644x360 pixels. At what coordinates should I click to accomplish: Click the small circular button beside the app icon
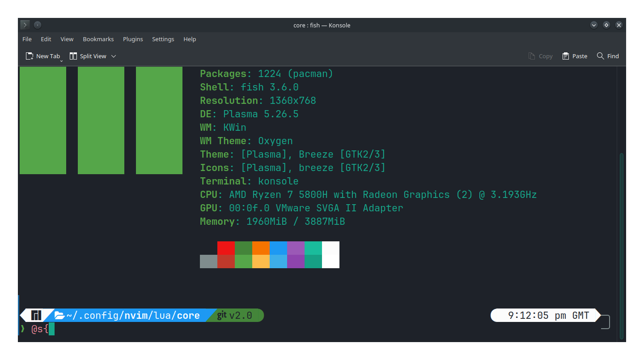[37, 25]
